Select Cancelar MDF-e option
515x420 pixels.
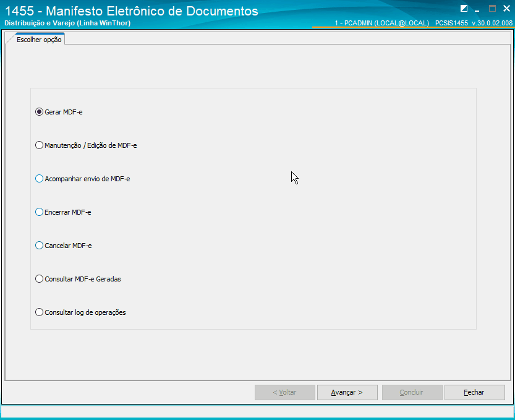64,246
